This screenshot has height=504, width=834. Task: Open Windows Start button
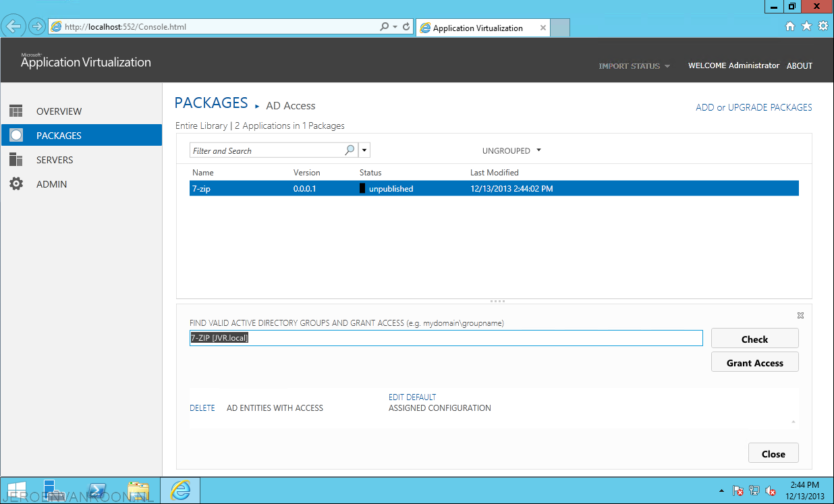click(16, 491)
